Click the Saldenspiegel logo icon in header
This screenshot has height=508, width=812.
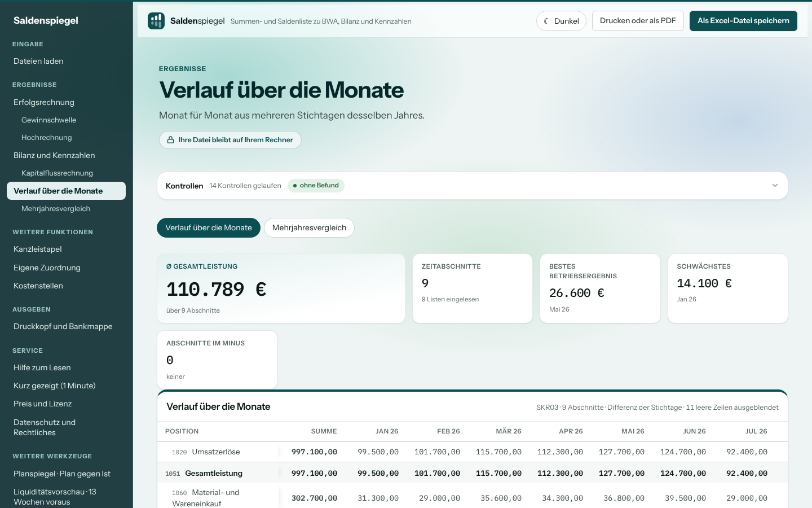156,21
